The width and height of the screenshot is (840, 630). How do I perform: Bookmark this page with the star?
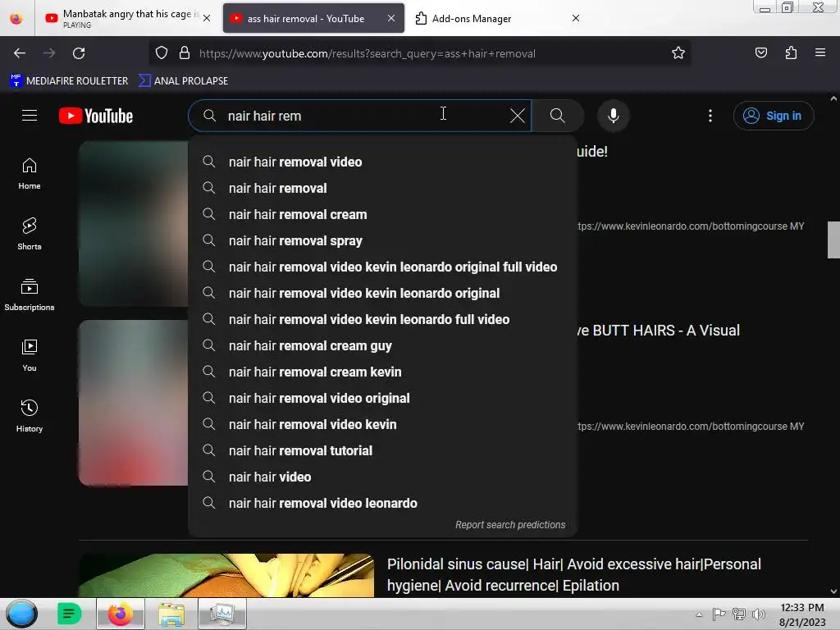[678, 52]
